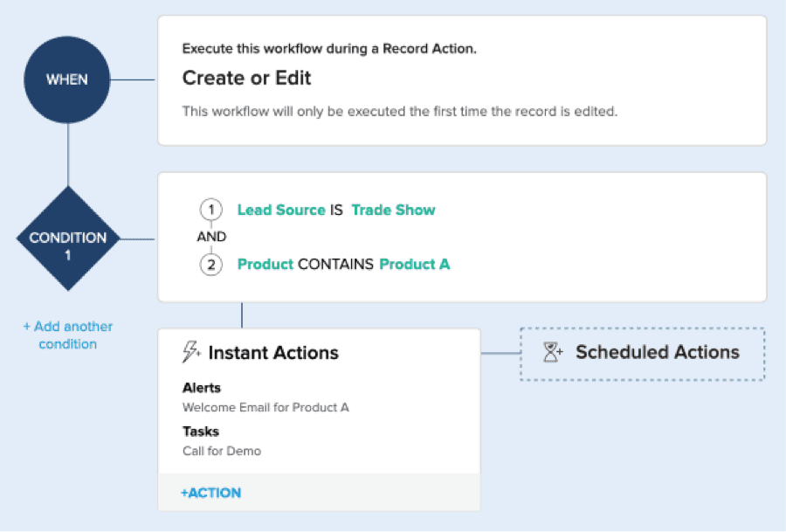Open the Welcome Email for Product A alert
The height and width of the screenshot is (532, 786).
[265, 407]
